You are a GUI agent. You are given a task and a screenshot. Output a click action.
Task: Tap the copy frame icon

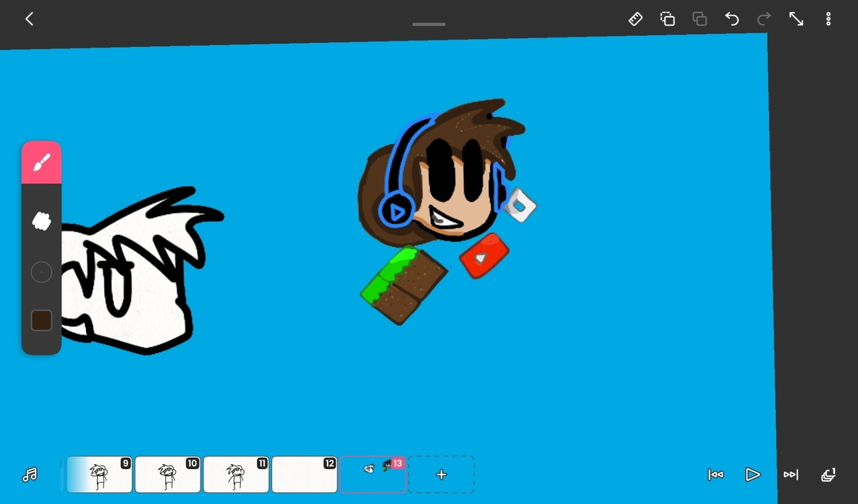pyautogui.click(x=668, y=19)
